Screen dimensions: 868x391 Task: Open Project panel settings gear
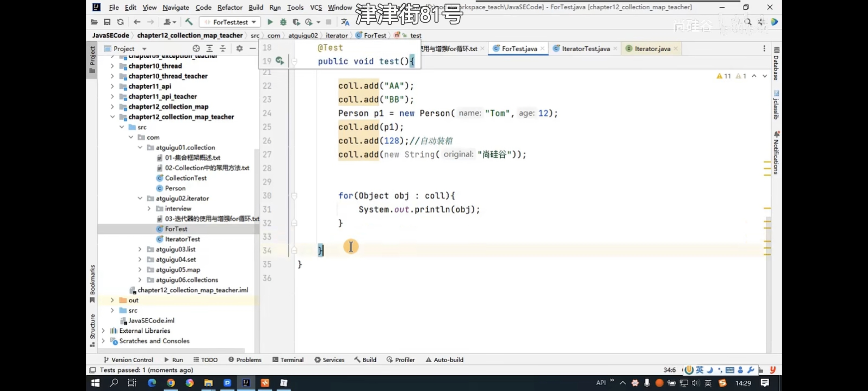coord(239,49)
